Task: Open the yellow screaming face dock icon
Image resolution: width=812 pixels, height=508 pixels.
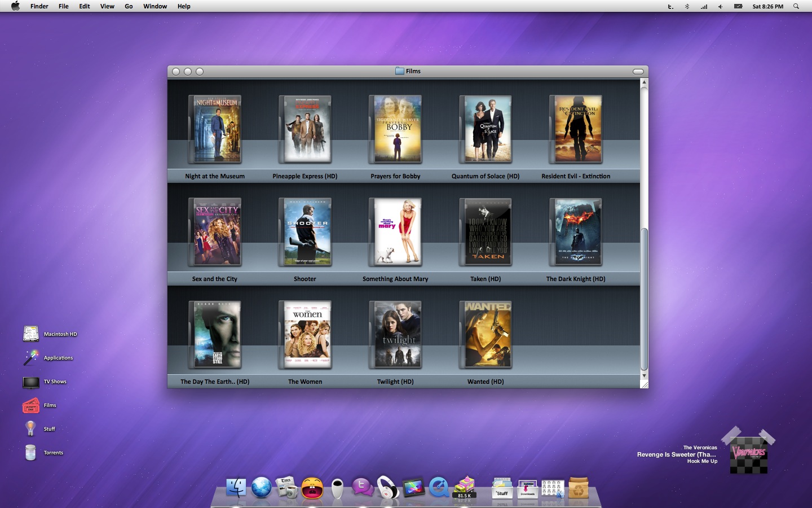Action: tap(312, 488)
